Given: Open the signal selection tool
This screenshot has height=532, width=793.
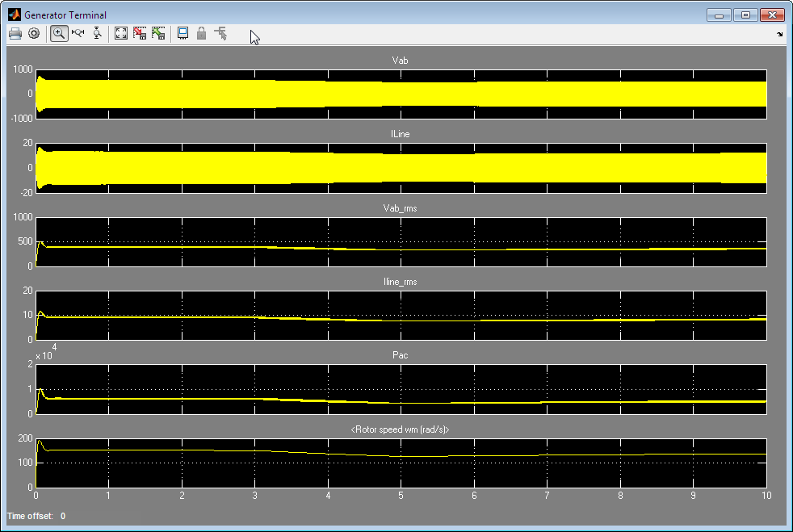Looking at the screenshot, I should tap(220, 33).
